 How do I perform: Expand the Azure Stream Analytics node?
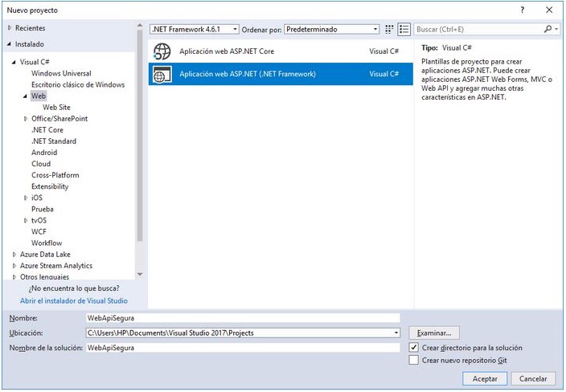pyautogui.click(x=14, y=266)
